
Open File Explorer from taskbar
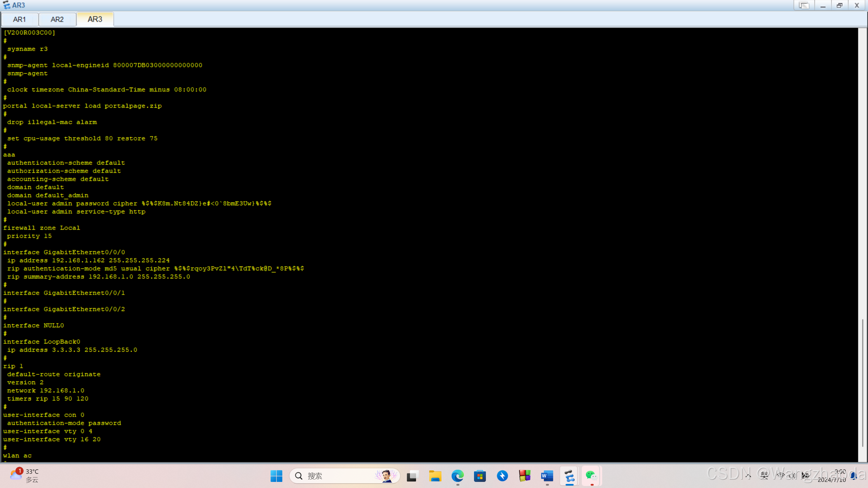pyautogui.click(x=435, y=476)
